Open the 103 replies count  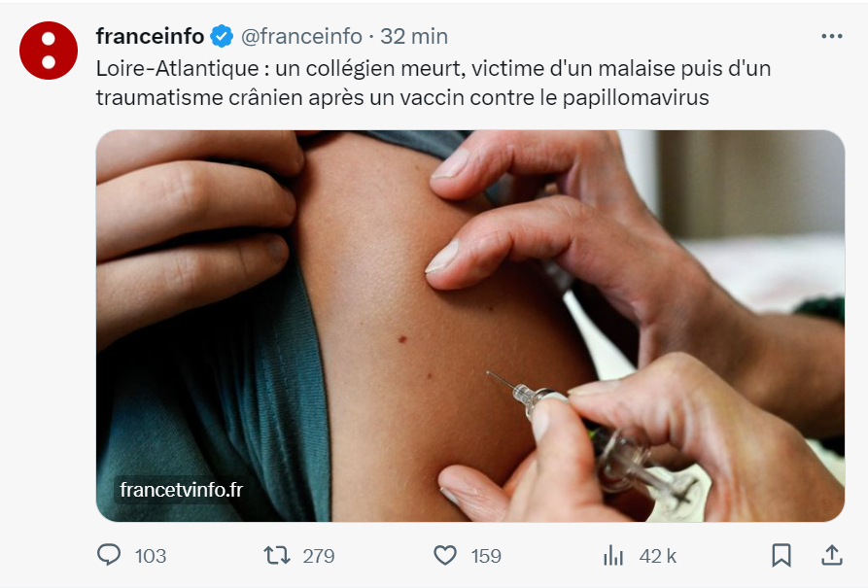[x=151, y=556]
